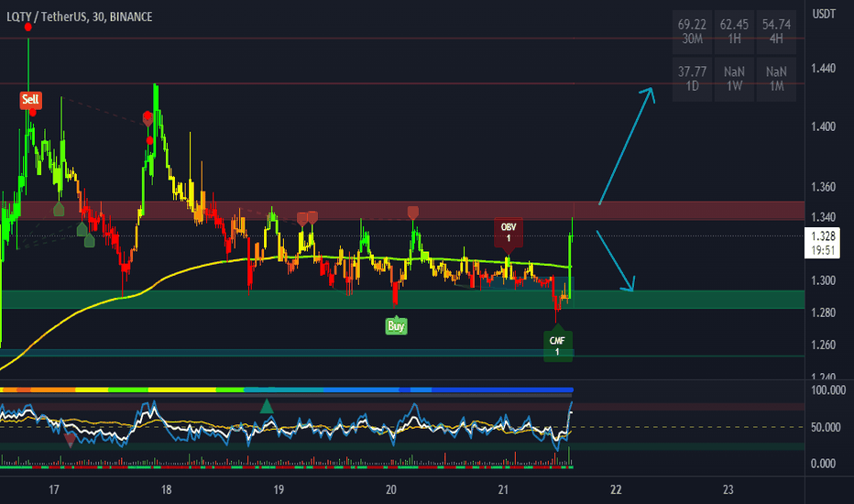Click the 0.000 oscillator axis label
The height and width of the screenshot is (504, 854).
(x=823, y=464)
